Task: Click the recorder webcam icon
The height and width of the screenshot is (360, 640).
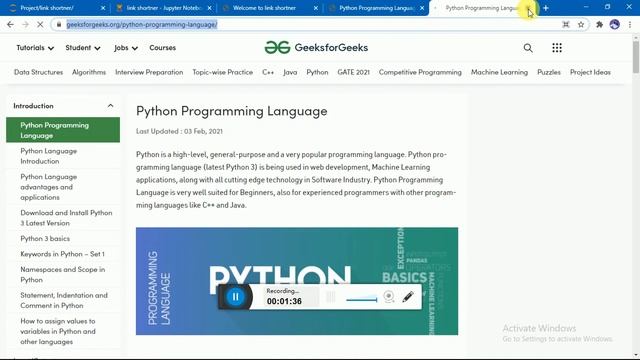Action: (x=389, y=297)
